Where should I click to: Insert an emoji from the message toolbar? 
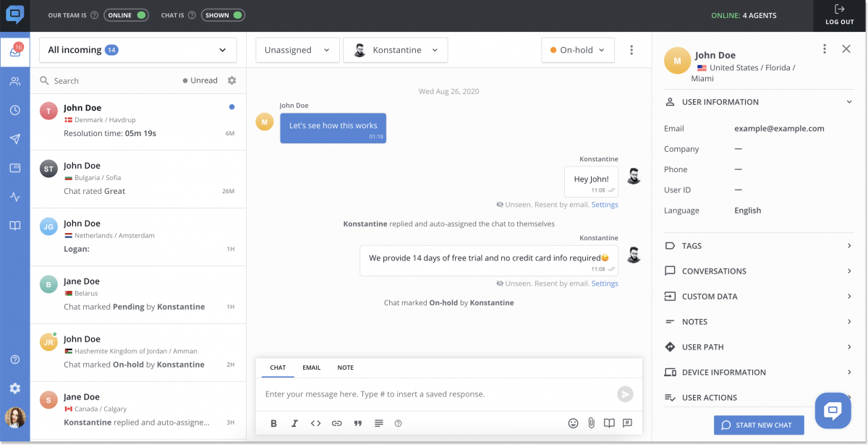(x=573, y=423)
